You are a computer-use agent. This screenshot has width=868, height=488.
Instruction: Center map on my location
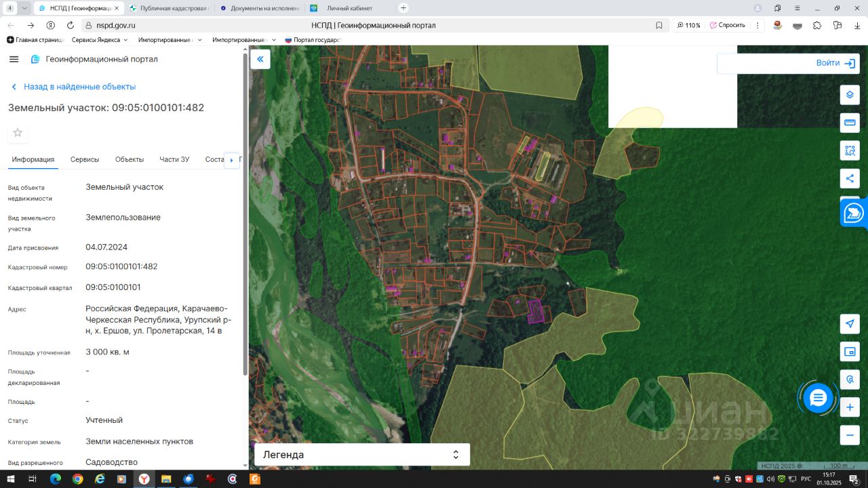pyautogui.click(x=850, y=324)
